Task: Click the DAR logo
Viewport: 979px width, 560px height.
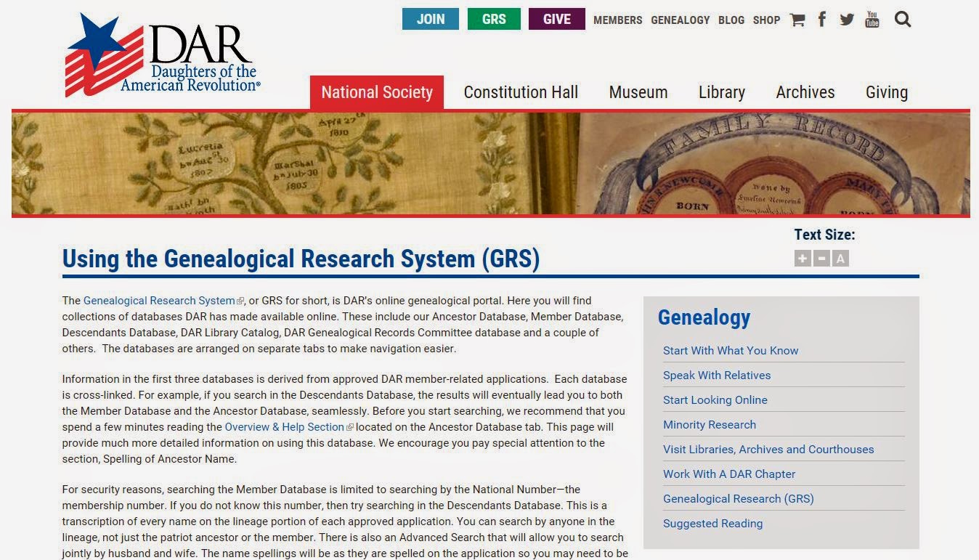Action: click(x=163, y=56)
